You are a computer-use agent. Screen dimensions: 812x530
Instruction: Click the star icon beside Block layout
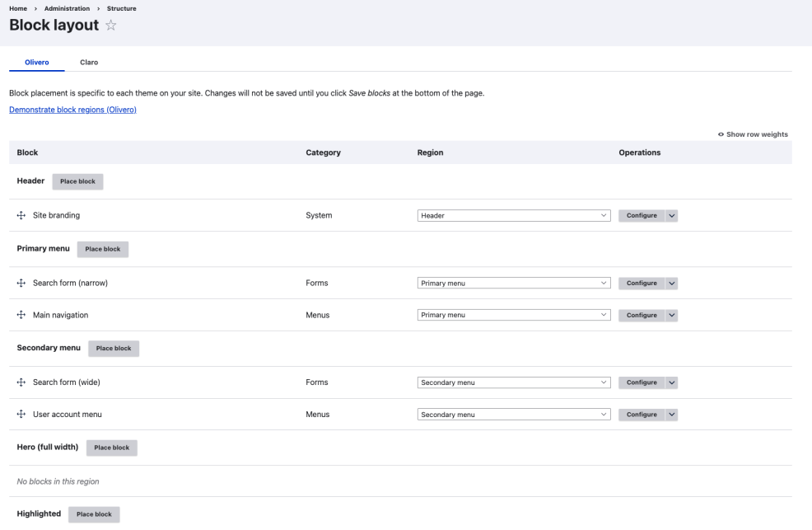coord(111,26)
